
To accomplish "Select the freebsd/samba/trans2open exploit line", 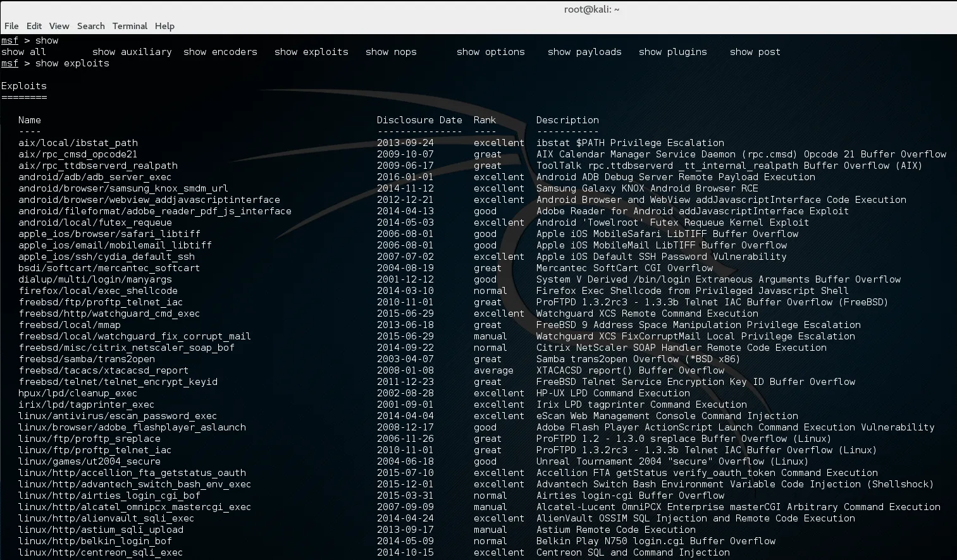I will [x=94, y=359].
